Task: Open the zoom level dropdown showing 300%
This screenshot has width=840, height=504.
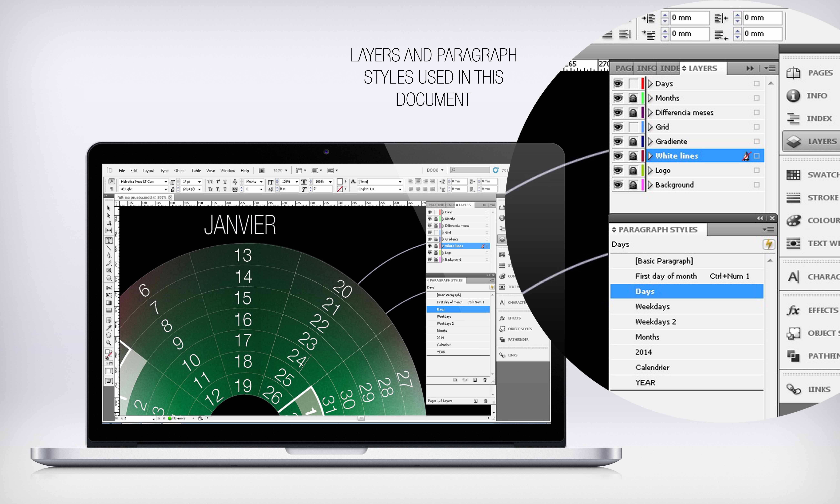Action: click(286, 170)
